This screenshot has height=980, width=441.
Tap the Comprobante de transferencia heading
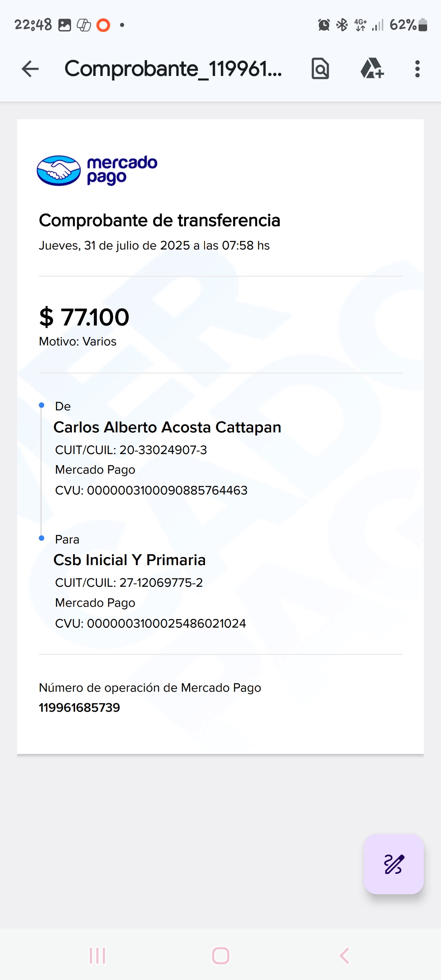tap(159, 220)
